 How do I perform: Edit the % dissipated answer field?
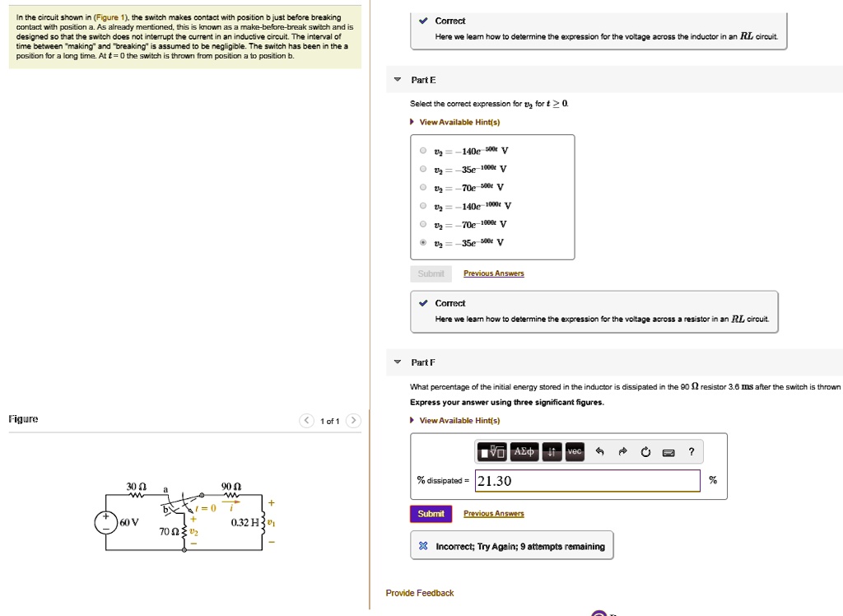click(x=587, y=478)
